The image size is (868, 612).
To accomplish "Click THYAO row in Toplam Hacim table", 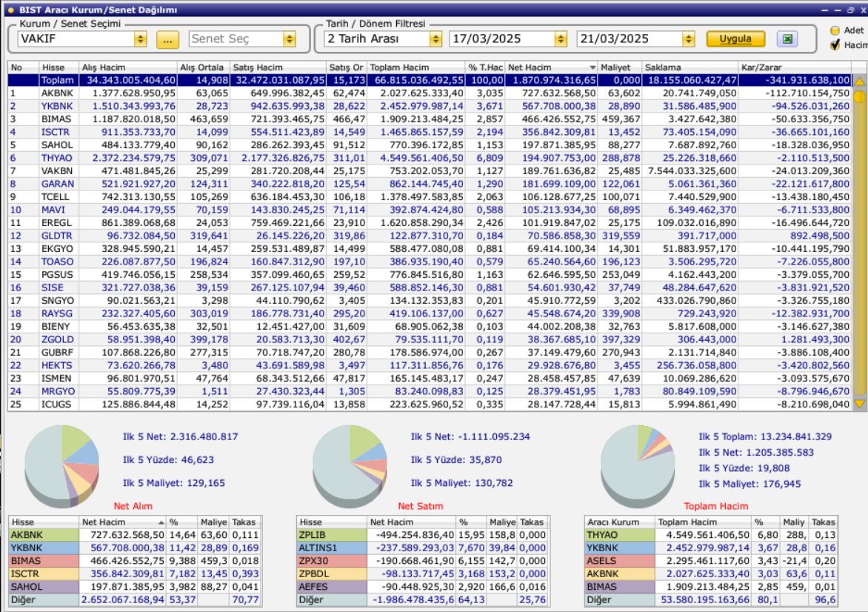I will pos(711,535).
